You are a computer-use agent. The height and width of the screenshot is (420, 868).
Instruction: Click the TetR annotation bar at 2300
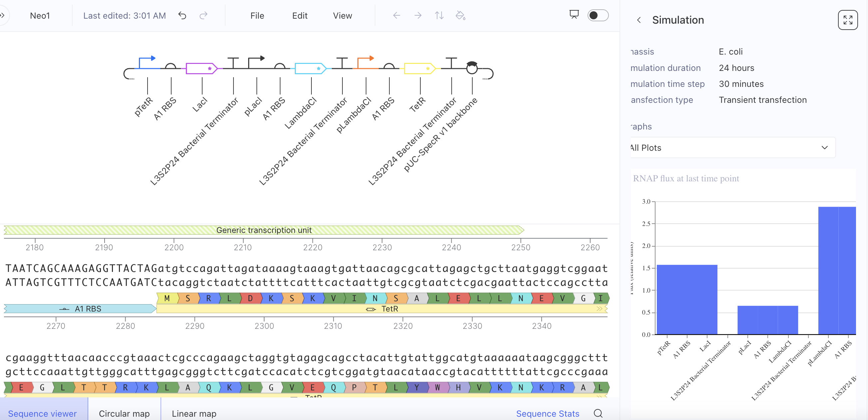(382, 309)
